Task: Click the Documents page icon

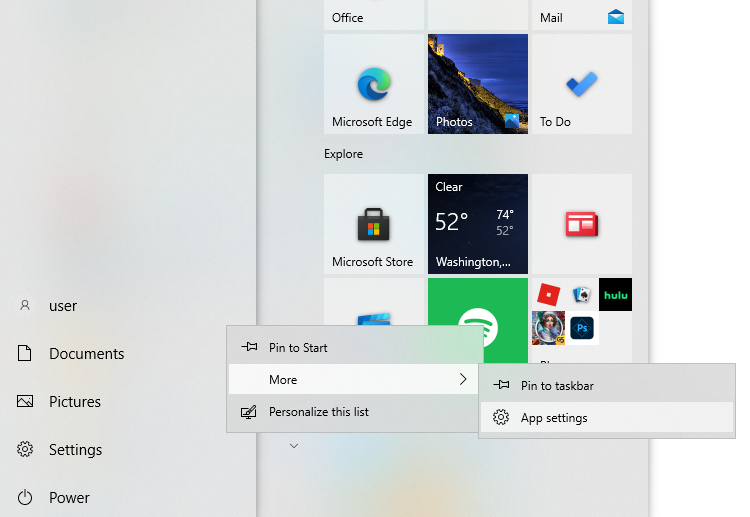Action: click(24, 353)
